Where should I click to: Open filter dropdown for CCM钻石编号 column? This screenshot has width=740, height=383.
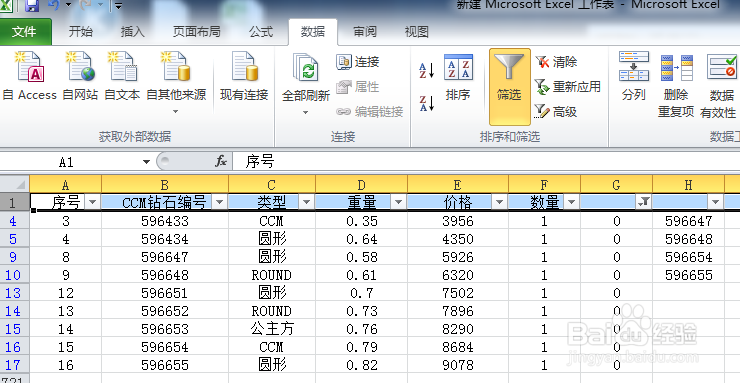pyautogui.click(x=219, y=202)
